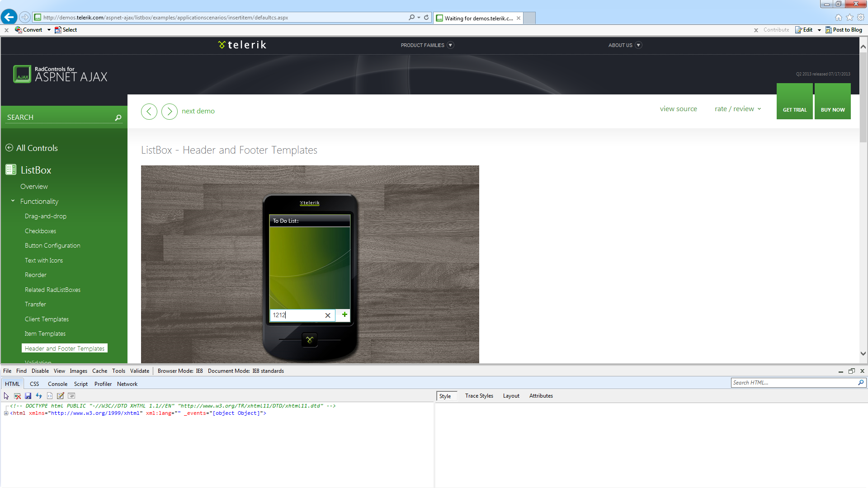Open the Edit dropdown arrow in toolbar
868x488 pixels.
[819, 30]
